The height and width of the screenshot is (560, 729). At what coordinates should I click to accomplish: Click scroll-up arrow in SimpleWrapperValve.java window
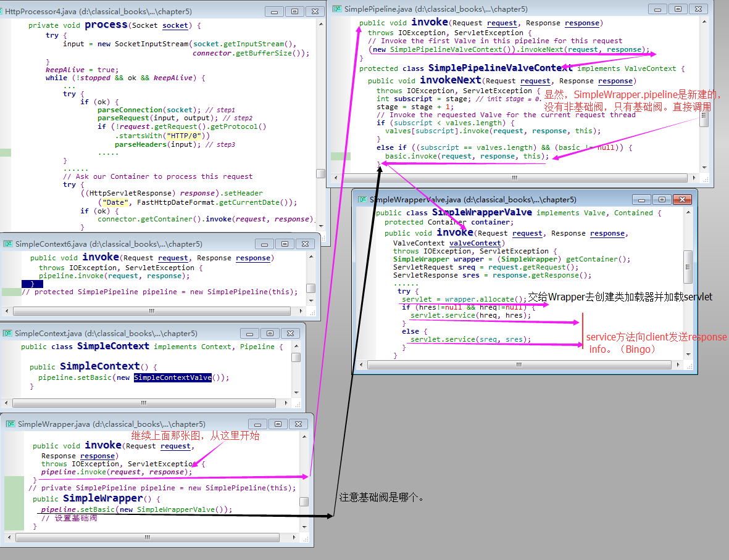[x=688, y=212]
